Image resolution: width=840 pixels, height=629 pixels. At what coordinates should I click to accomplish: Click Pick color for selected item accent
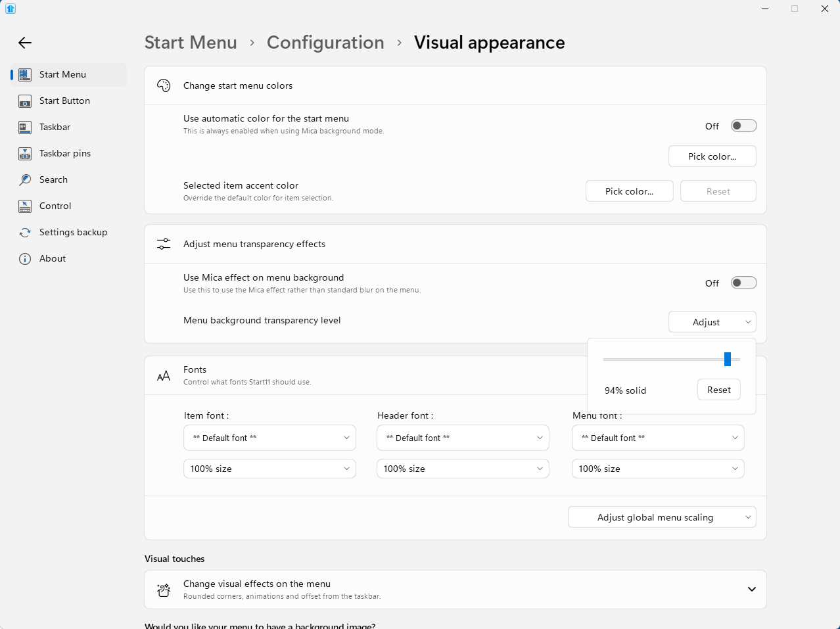point(629,191)
